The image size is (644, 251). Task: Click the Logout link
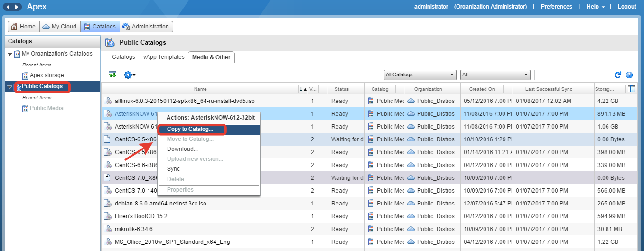[x=626, y=7]
